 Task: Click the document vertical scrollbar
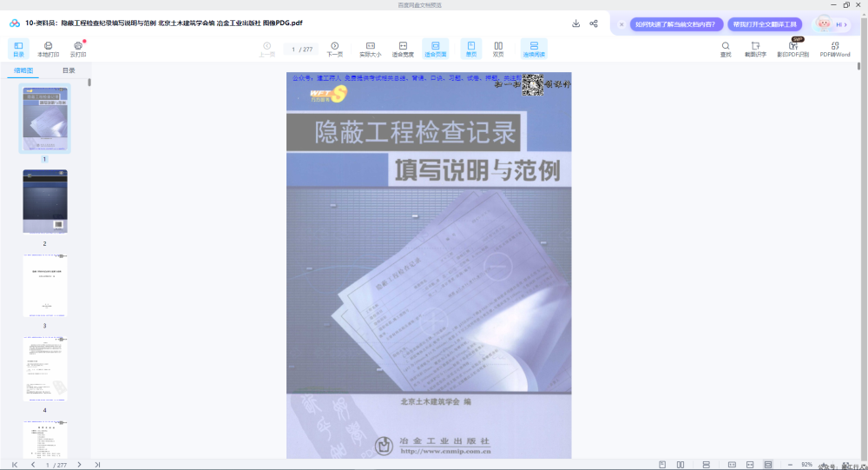pos(858,66)
